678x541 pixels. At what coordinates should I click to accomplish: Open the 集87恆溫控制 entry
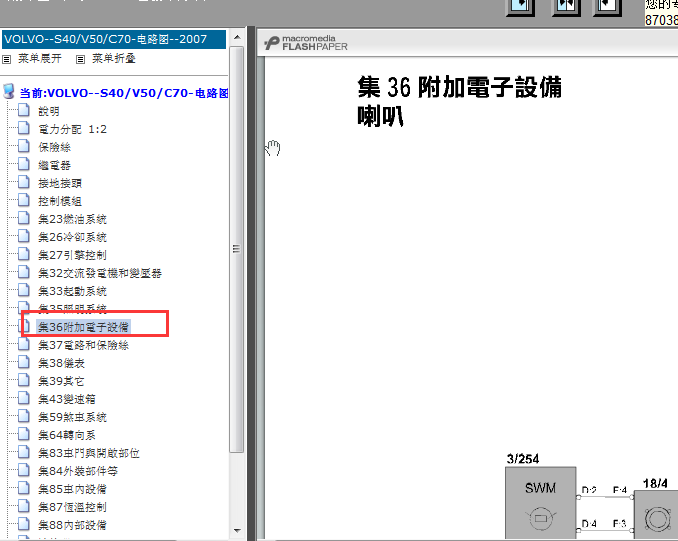coord(72,507)
